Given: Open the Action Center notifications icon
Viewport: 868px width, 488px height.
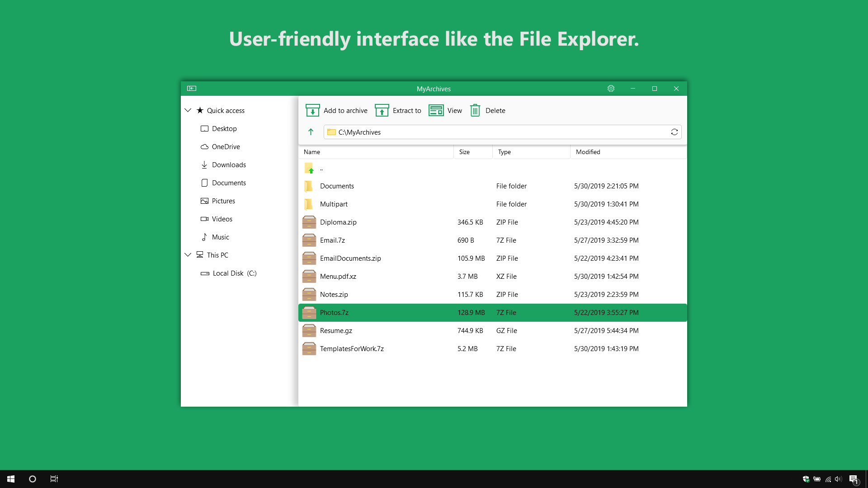Looking at the screenshot, I should pyautogui.click(x=853, y=479).
